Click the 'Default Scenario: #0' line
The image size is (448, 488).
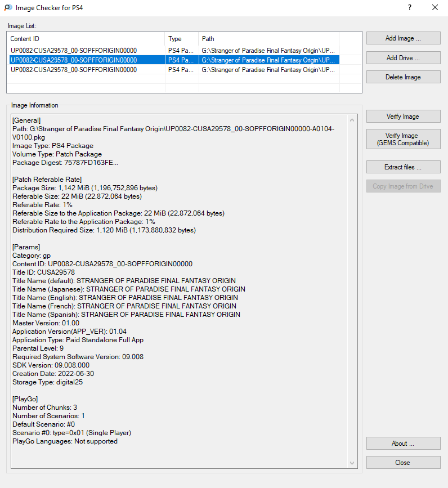(x=43, y=424)
